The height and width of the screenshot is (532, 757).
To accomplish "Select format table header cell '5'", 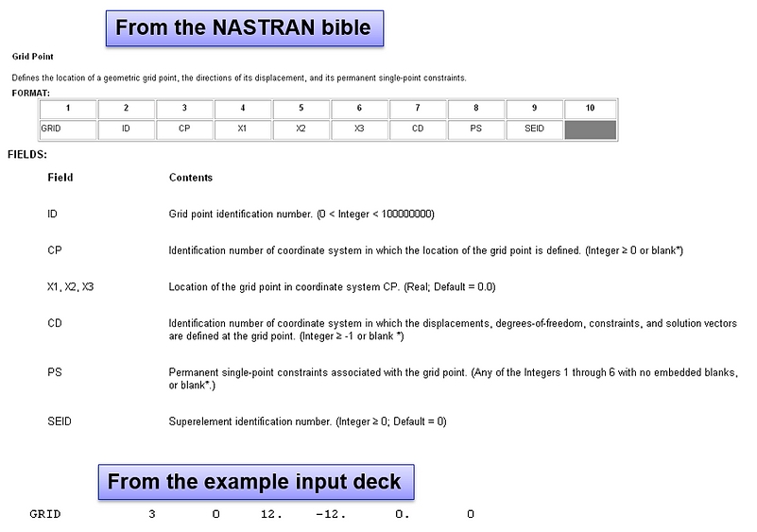I will click(x=301, y=109).
